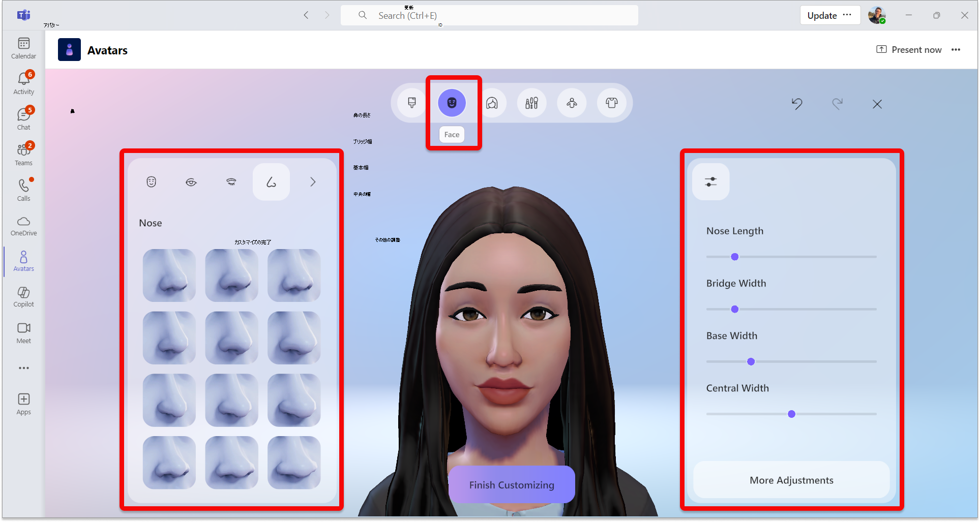Open the Apps store in sidebar
Viewport: 980px width, 522px height.
tap(23, 405)
